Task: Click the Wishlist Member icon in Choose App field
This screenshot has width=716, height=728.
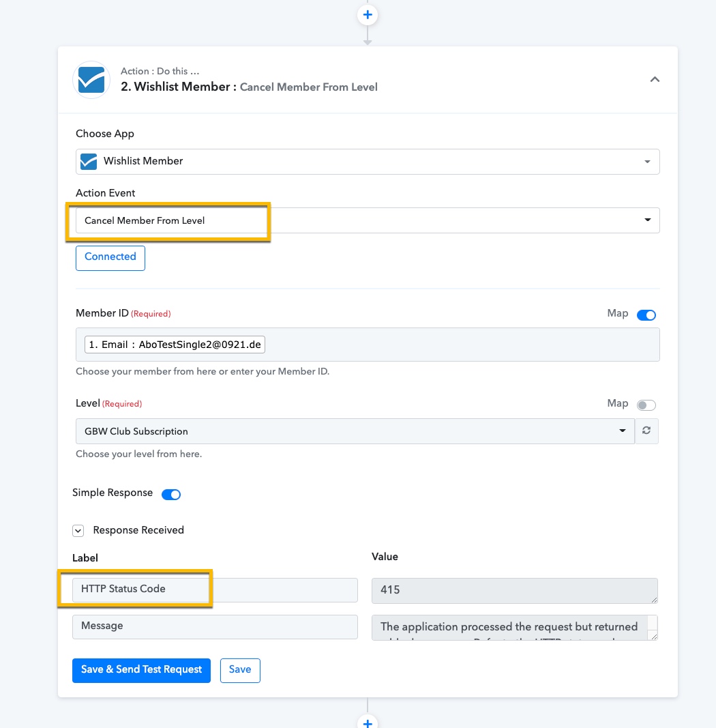Action: 89,162
